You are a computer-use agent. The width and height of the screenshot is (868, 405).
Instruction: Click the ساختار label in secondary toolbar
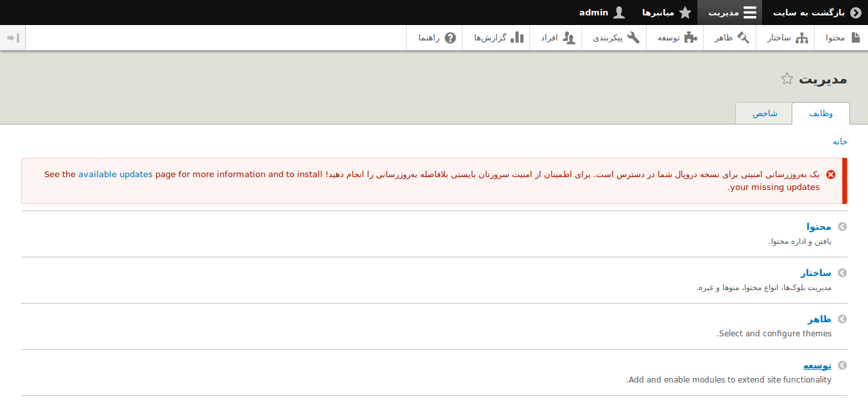click(779, 38)
